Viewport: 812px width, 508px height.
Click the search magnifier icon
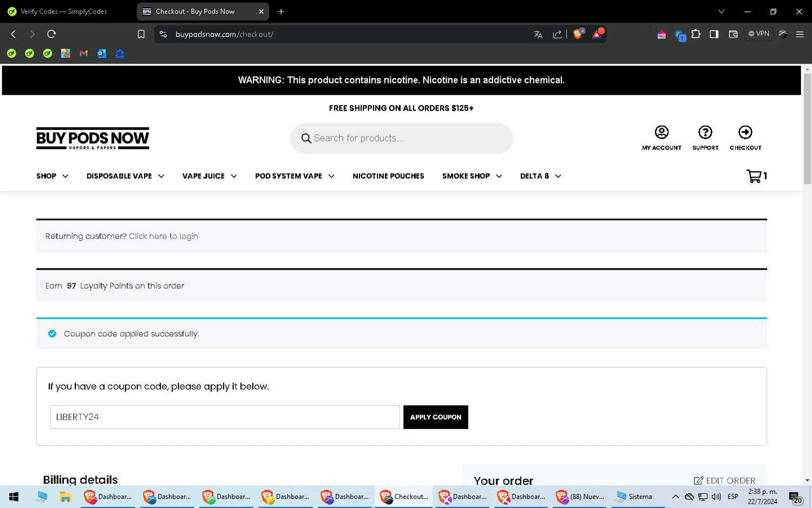306,138
